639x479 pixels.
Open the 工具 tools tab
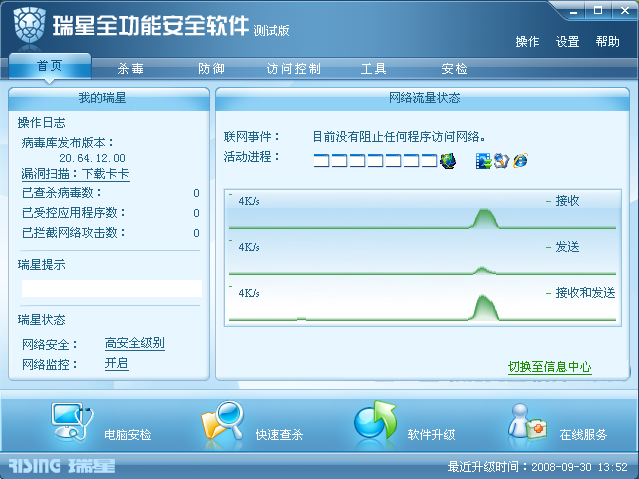(x=373, y=68)
